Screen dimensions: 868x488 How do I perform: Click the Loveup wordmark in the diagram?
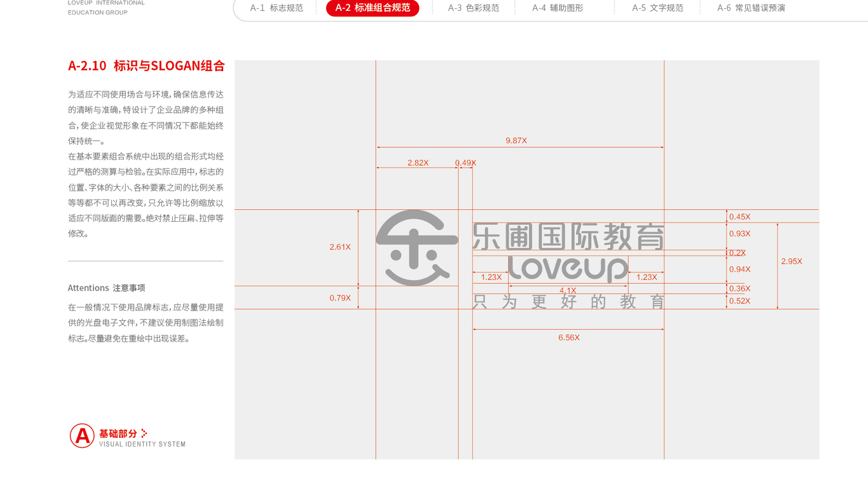pos(568,269)
